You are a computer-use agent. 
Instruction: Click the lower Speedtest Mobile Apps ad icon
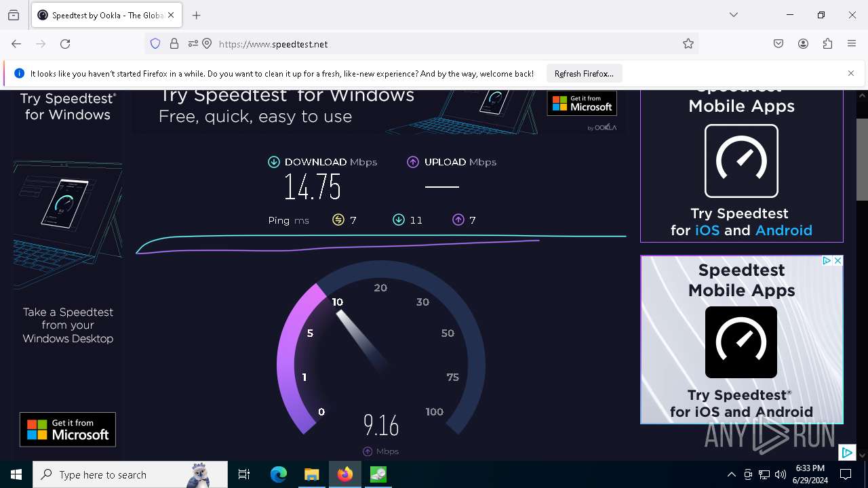(741, 342)
